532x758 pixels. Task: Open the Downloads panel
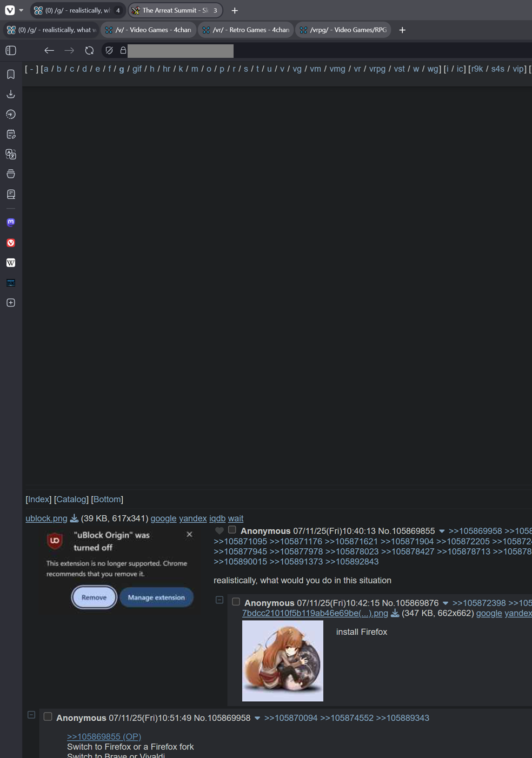point(11,94)
